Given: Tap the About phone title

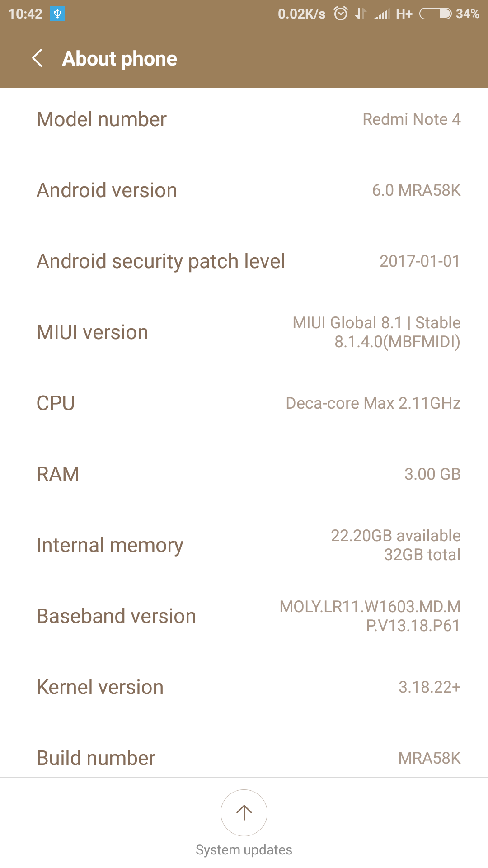Looking at the screenshot, I should pos(120,59).
